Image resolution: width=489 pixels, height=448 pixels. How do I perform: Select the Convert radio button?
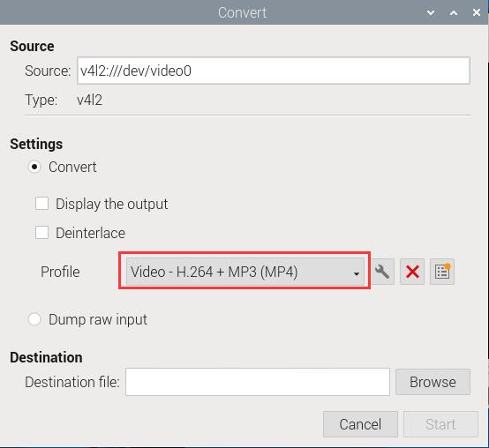click(34, 167)
